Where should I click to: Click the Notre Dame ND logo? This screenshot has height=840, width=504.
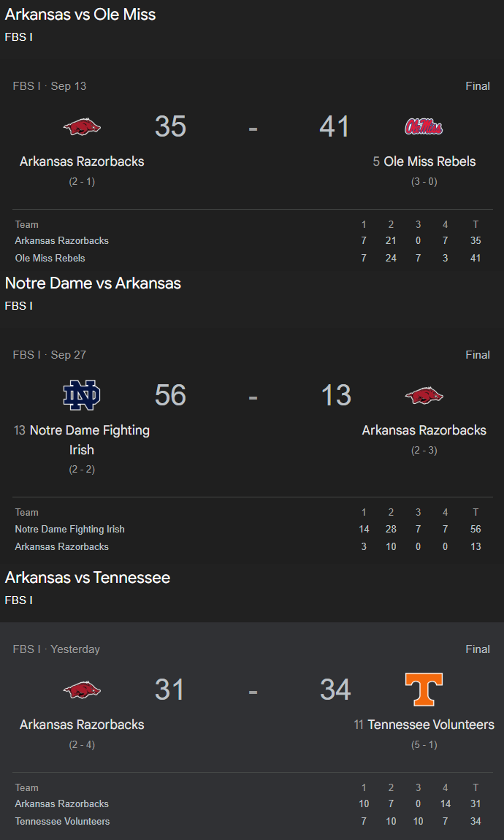click(x=82, y=395)
